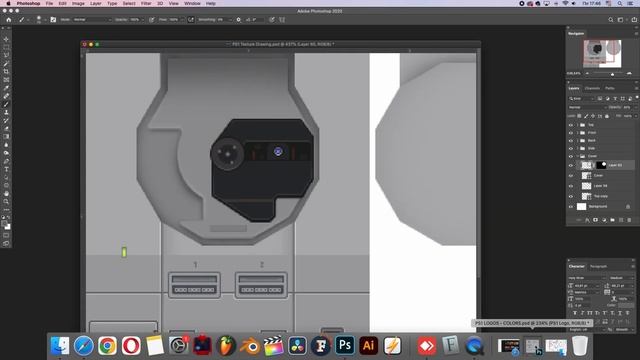This screenshot has height=360, width=640.
Task: Open smoothing options gear icon
Action: point(239,20)
